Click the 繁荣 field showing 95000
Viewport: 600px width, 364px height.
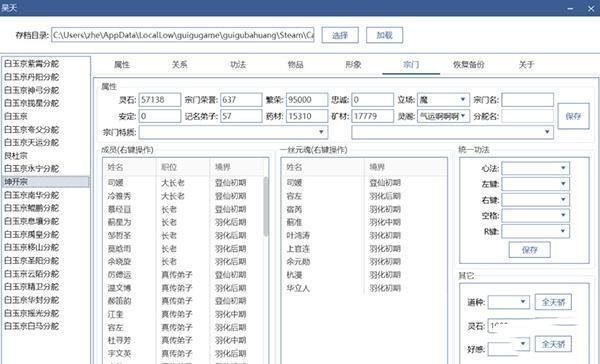coord(307,100)
